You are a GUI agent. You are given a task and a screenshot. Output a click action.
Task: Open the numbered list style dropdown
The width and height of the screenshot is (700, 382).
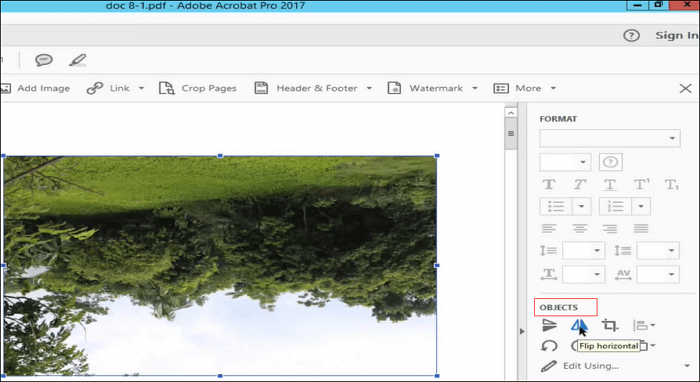(x=641, y=207)
